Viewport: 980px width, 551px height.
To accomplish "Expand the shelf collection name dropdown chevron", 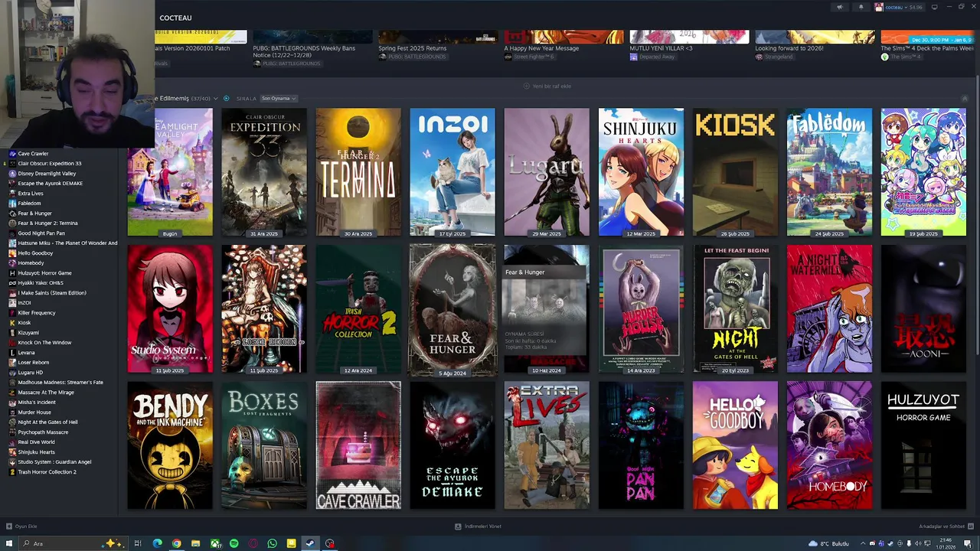I will (216, 99).
